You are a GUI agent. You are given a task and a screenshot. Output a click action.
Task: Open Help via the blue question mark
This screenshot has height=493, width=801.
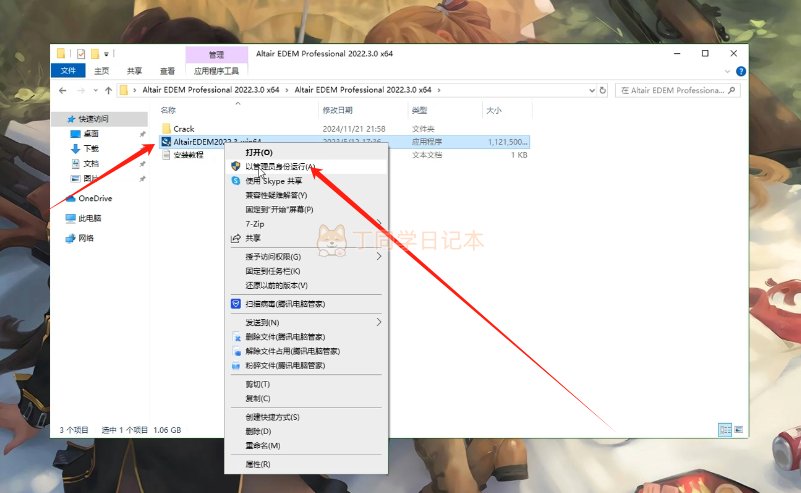[x=741, y=72]
